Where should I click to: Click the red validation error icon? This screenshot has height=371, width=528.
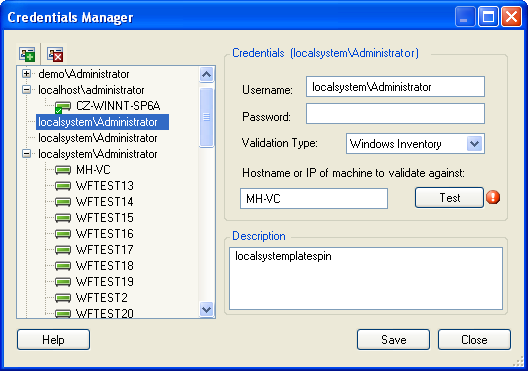pos(493,198)
